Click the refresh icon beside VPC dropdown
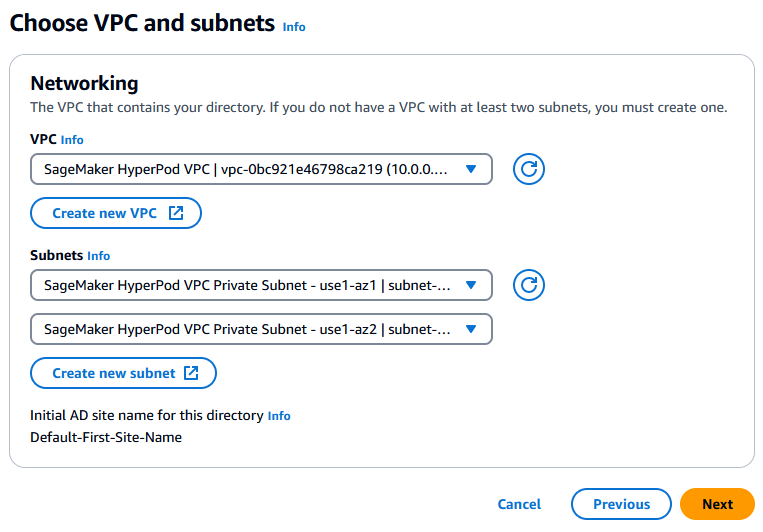Screen dimensions: 763x532 (x=529, y=170)
